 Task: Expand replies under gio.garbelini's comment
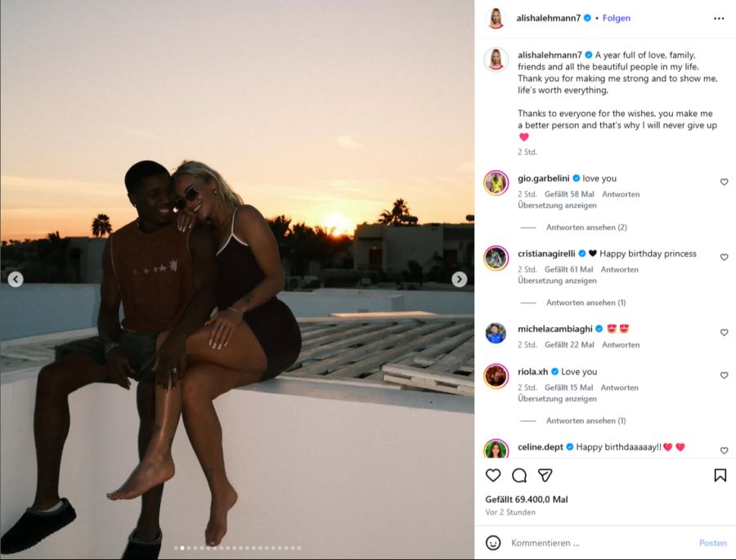[586, 227]
